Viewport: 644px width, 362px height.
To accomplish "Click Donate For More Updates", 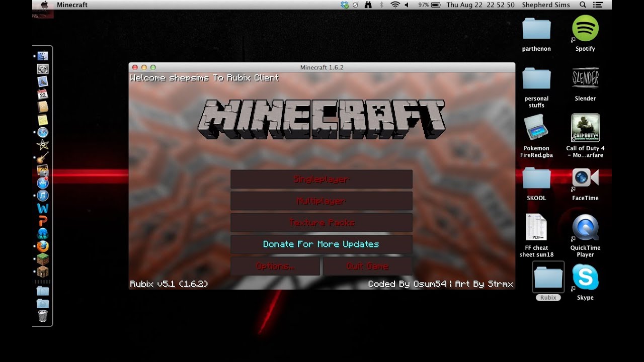I will pos(321,244).
